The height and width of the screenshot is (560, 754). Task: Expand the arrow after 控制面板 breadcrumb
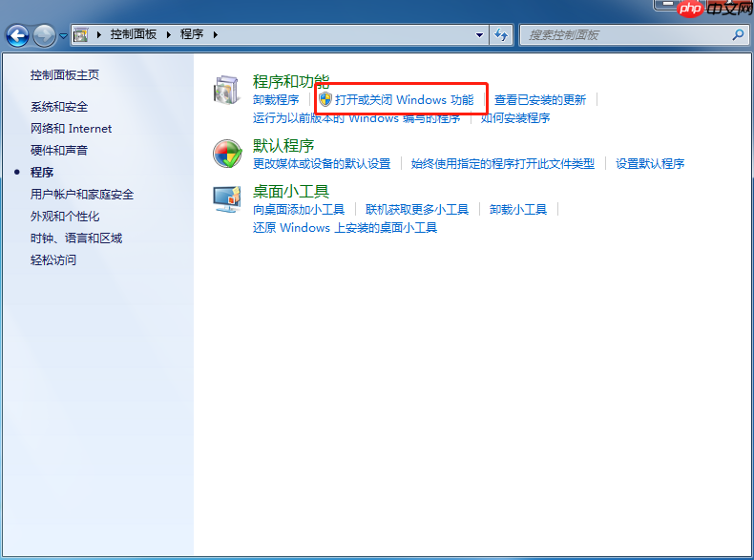[168, 34]
